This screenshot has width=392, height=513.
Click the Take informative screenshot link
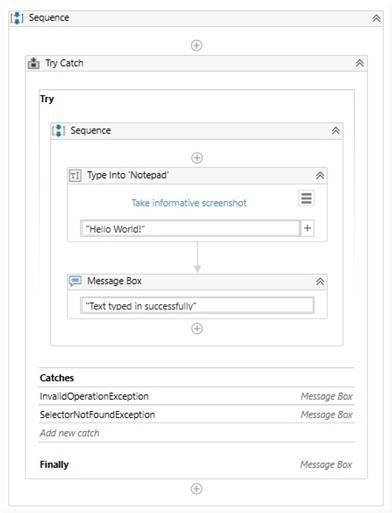pos(189,203)
